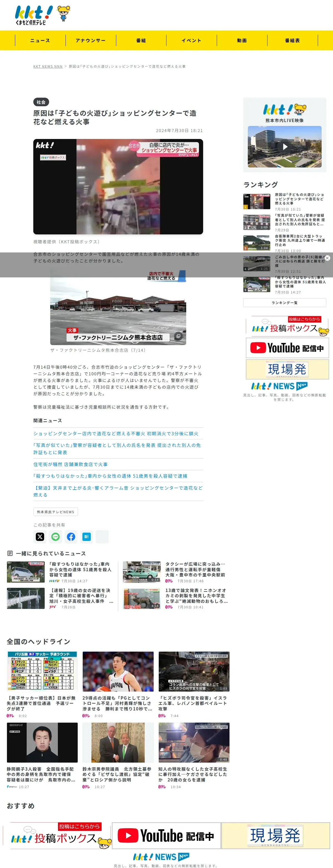The height and width of the screenshot is (868, 333).
Task: Open sidebar YouTube 配信中 banner
Action: [287, 348]
